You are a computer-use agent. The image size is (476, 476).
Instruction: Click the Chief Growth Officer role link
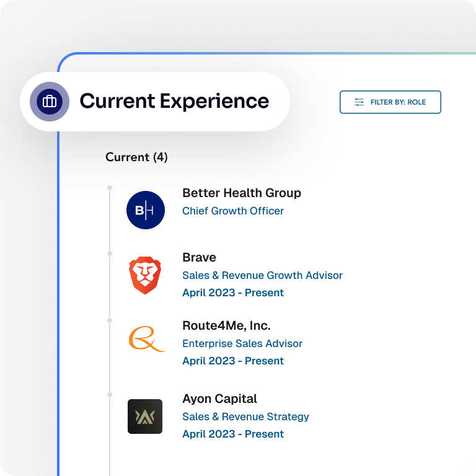(x=232, y=211)
